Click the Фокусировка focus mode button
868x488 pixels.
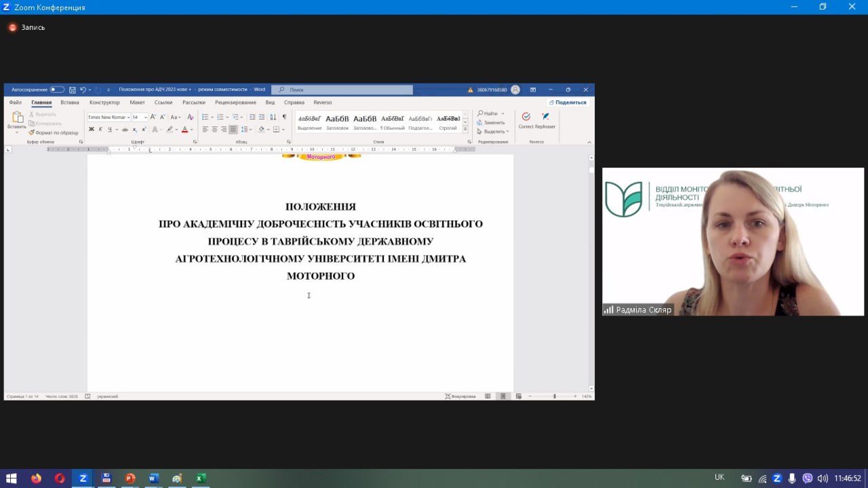pyautogui.click(x=460, y=396)
